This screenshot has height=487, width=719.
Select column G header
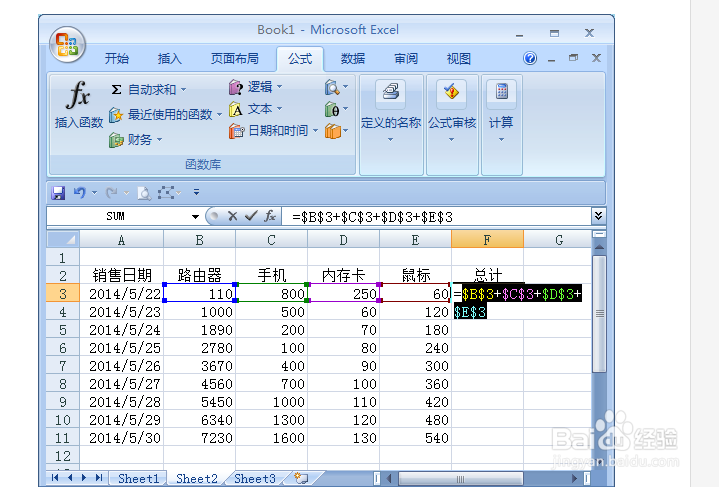(558, 240)
